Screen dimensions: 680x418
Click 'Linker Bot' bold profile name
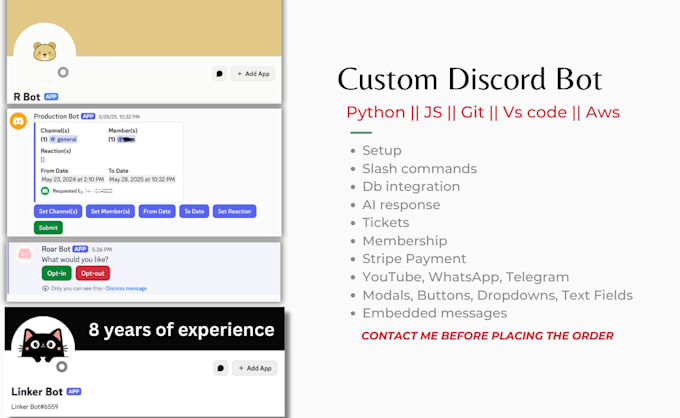[37, 392]
